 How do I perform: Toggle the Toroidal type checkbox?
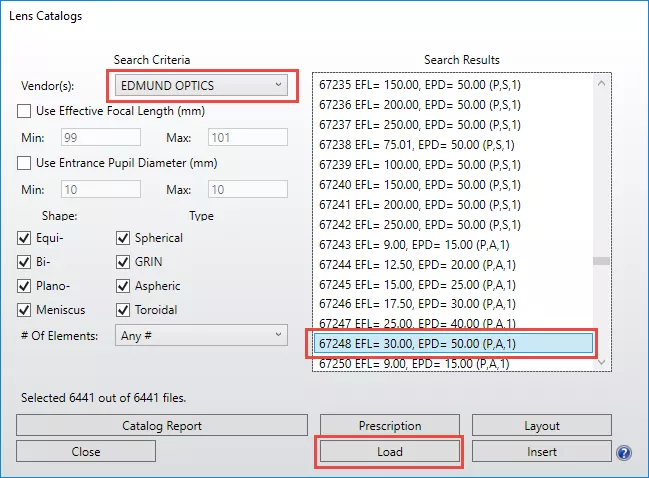coord(123,310)
